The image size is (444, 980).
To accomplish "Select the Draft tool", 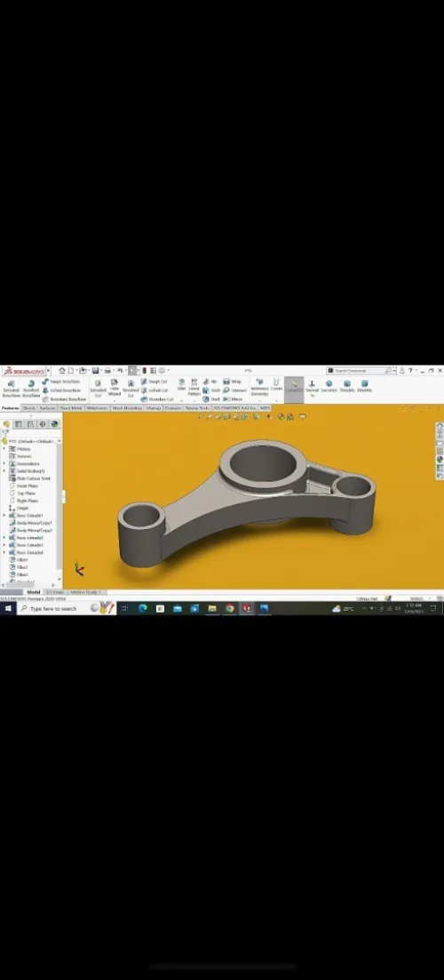I will [211, 390].
